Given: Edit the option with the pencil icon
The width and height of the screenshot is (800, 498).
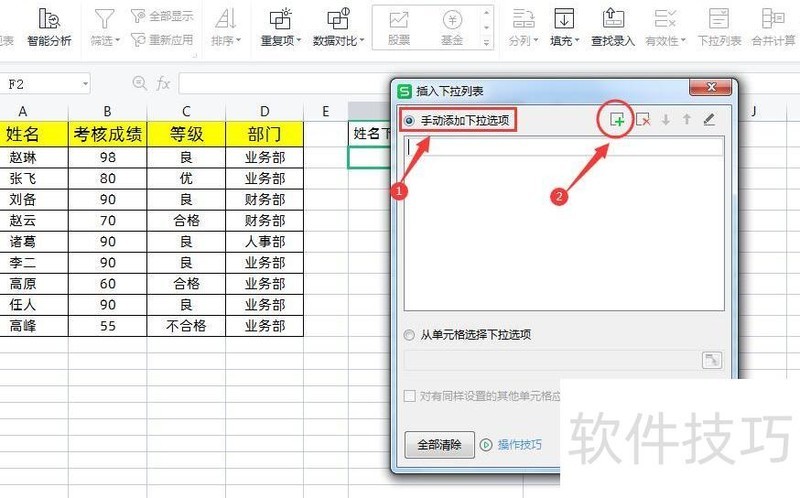Looking at the screenshot, I should click(x=709, y=120).
